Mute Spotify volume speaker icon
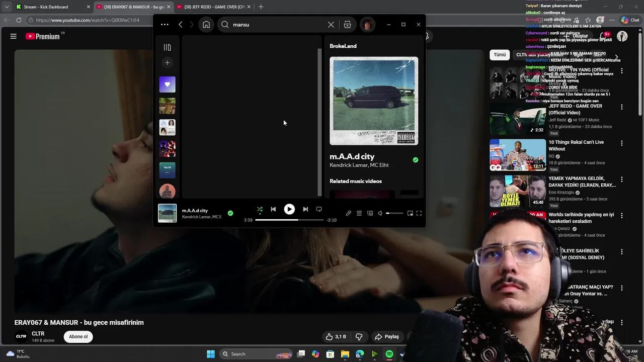Screen dimensions: 644x362 [380, 213]
